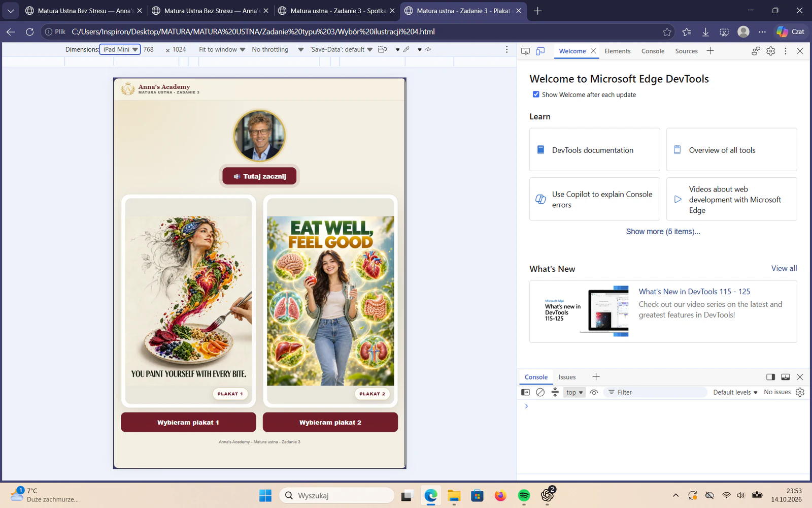Open Fit to window zoom dropdown
Image resolution: width=812 pixels, height=508 pixels.
click(222, 49)
